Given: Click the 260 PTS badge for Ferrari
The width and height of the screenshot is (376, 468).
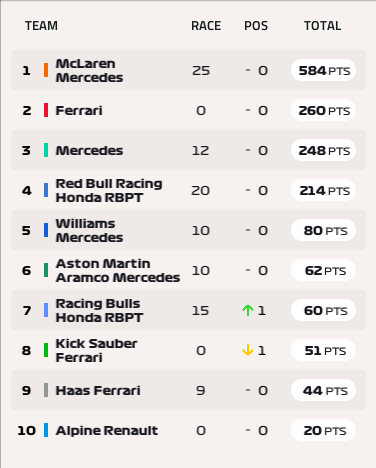Looking at the screenshot, I should click(323, 110).
